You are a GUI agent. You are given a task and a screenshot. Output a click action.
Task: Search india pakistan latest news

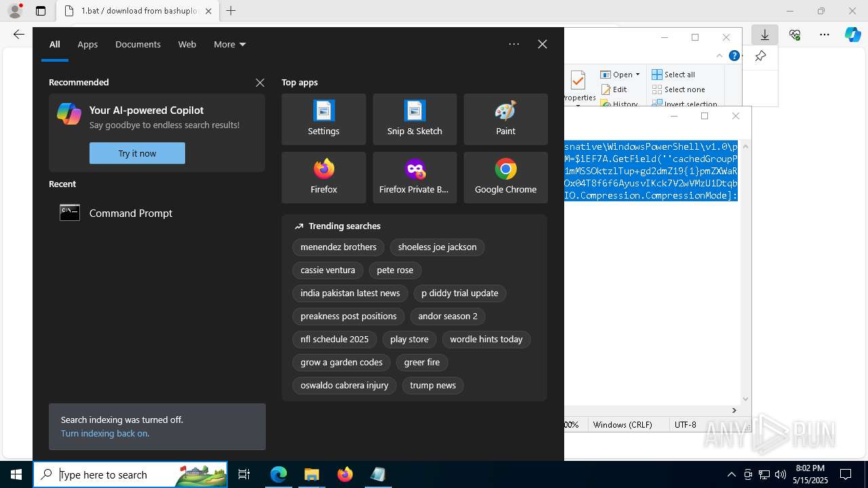[x=350, y=293]
